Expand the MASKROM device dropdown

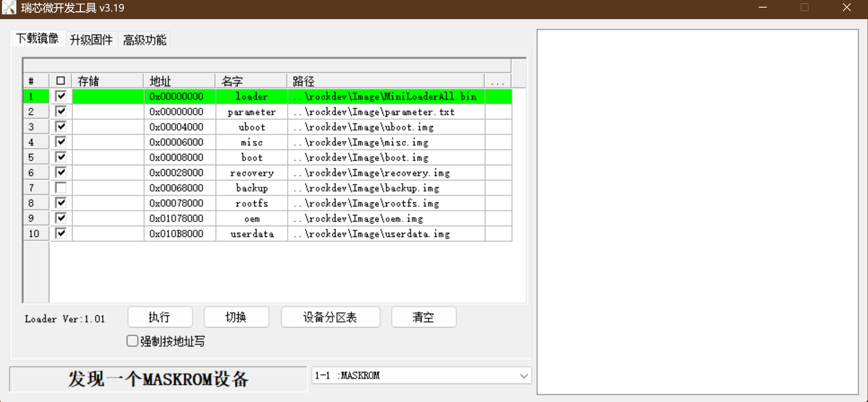click(x=524, y=376)
